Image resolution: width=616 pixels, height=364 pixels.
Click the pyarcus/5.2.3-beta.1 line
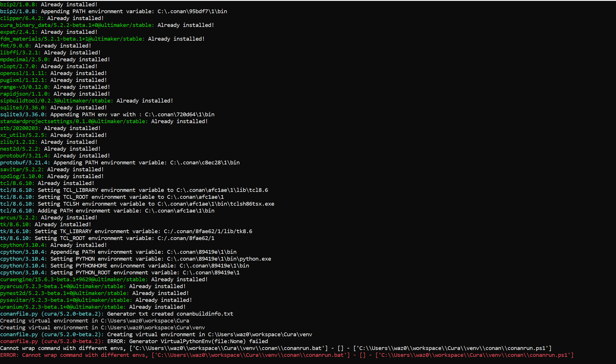[x=63, y=286]
